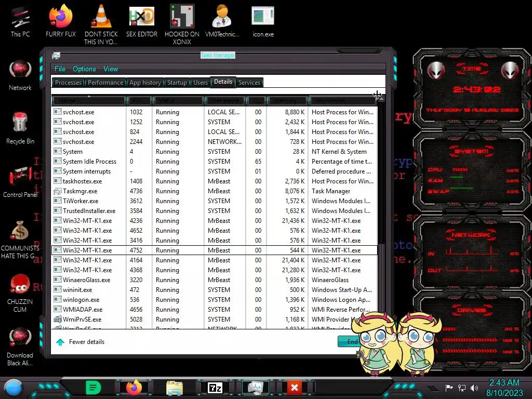Click the Task Manager title bar icon

click(x=56, y=55)
